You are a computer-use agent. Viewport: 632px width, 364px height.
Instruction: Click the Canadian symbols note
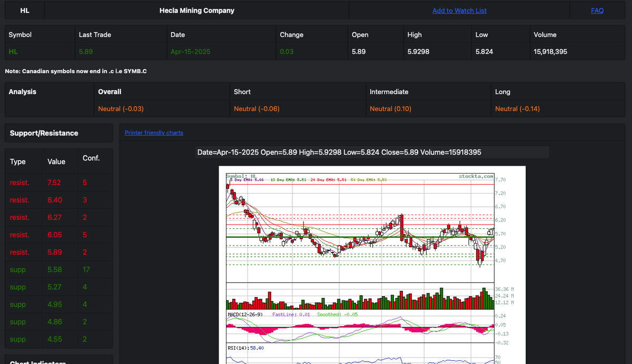pyautogui.click(x=75, y=71)
